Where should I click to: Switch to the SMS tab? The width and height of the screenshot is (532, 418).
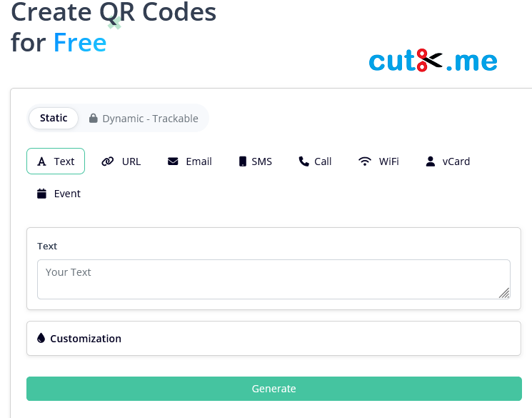click(x=256, y=161)
